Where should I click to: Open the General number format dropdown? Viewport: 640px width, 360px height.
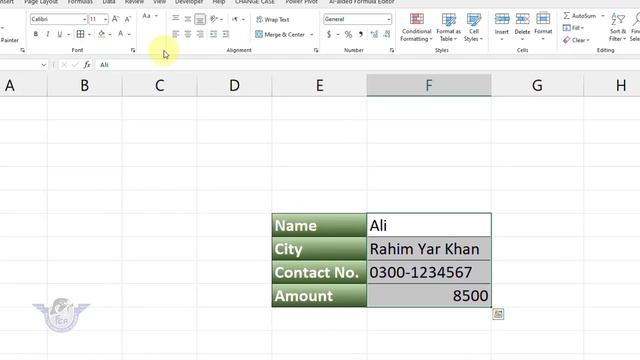point(389,19)
